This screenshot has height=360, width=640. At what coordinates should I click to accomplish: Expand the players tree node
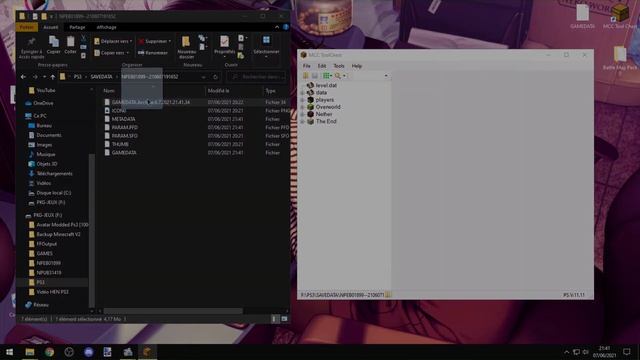click(302, 100)
